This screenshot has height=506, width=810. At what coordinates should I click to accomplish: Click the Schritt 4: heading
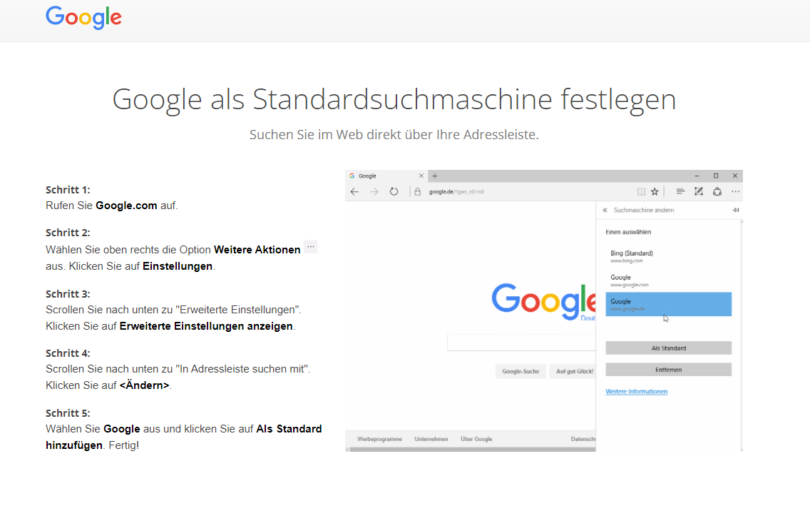click(68, 353)
